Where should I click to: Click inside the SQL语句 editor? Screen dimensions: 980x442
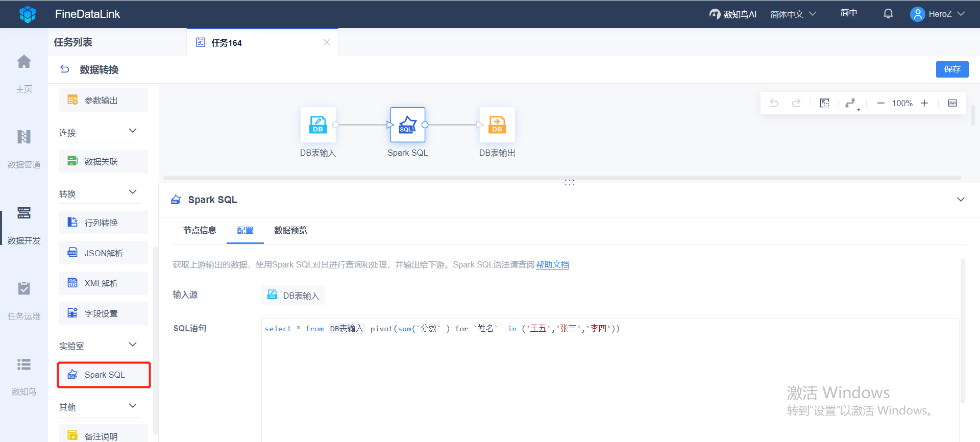click(610, 380)
